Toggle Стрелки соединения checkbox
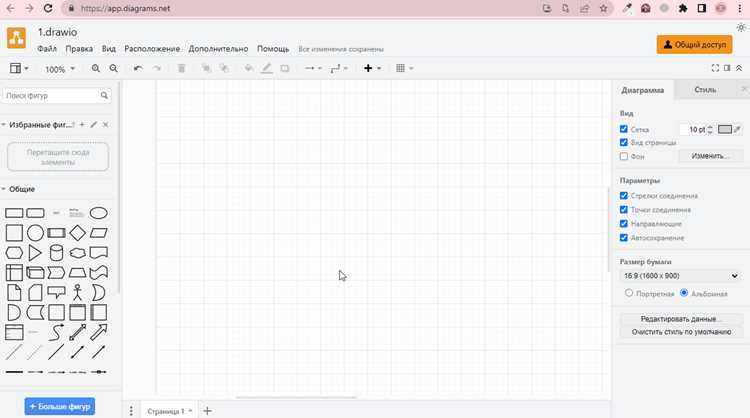The width and height of the screenshot is (750, 418). [624, 196]
